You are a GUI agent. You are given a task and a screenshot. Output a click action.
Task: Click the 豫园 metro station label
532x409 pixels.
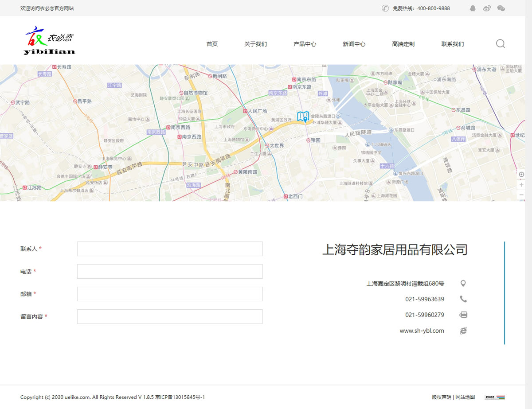point(316,140)
